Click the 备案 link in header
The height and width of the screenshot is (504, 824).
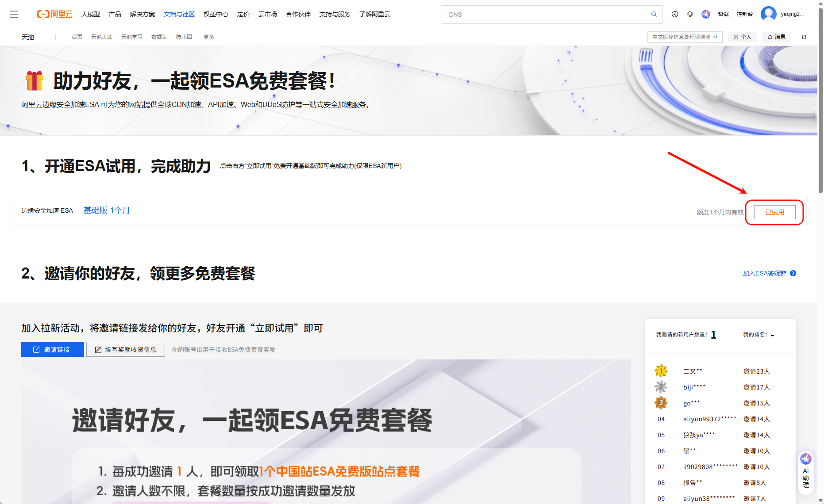[x=724, y=14]
